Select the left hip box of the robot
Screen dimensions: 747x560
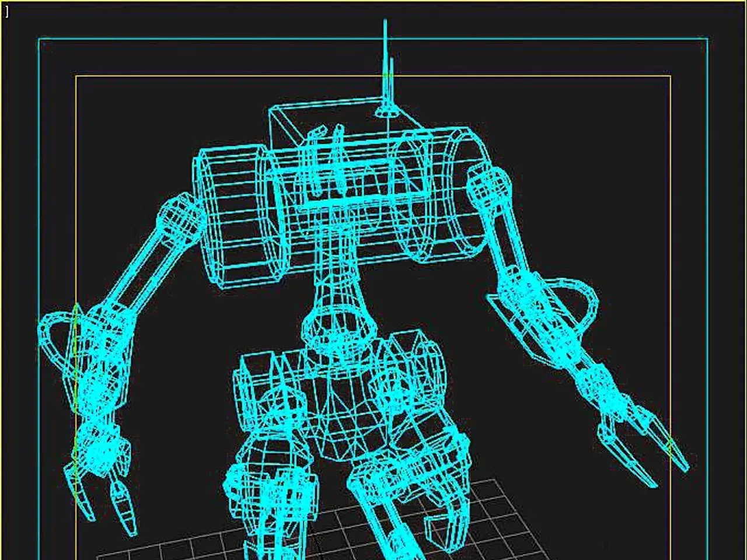click(257, 379)
